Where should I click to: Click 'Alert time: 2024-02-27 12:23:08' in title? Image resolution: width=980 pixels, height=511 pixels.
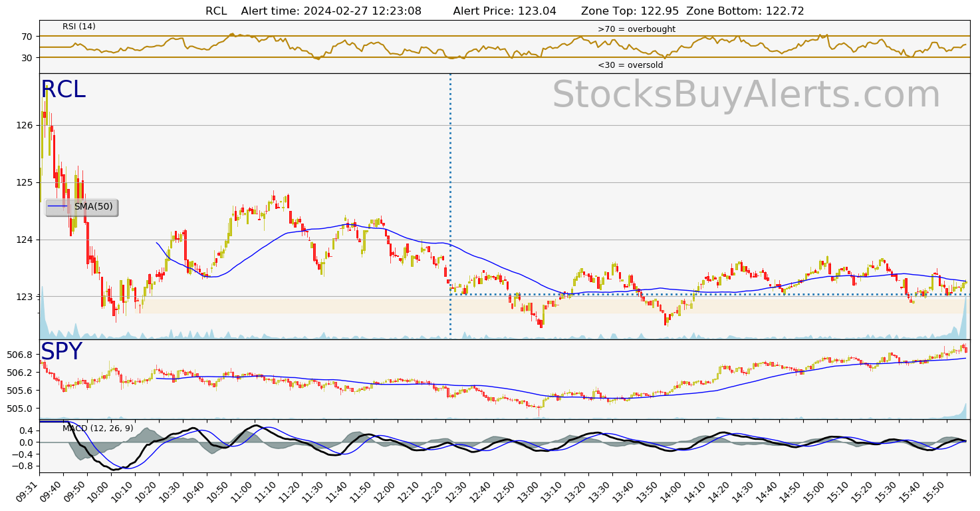pos(331,11)
